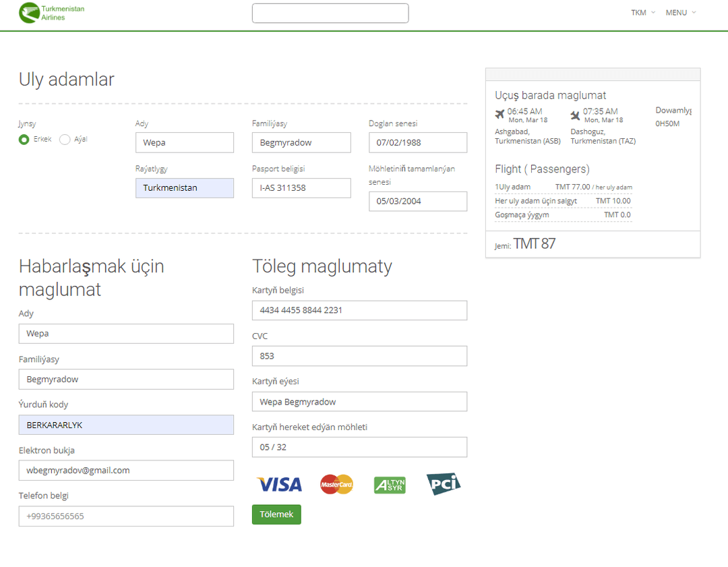728x567 pixels.
Task: Choose the Aýal gender option
Action: tap(63, 140)
